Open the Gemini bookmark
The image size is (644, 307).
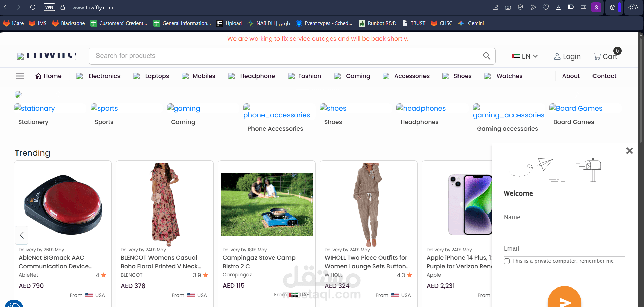point(471,23)
